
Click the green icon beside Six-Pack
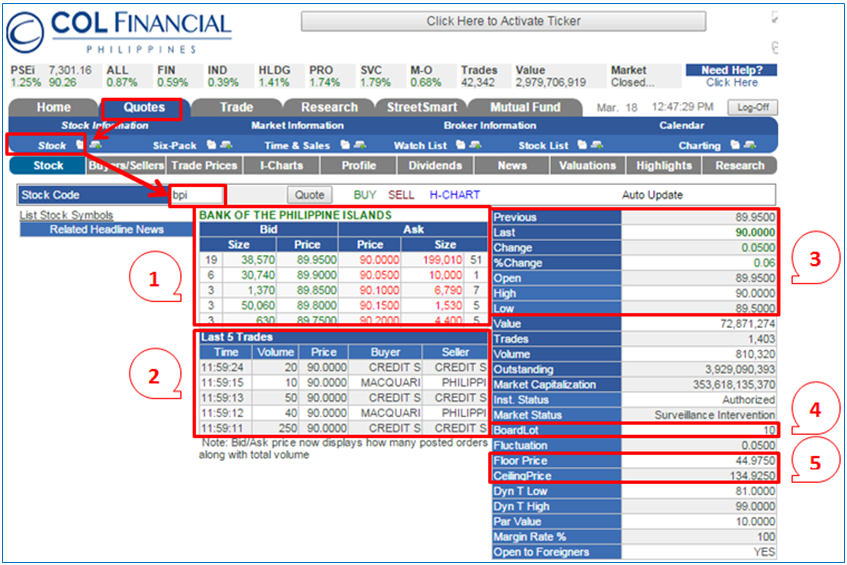click(226, 145)
